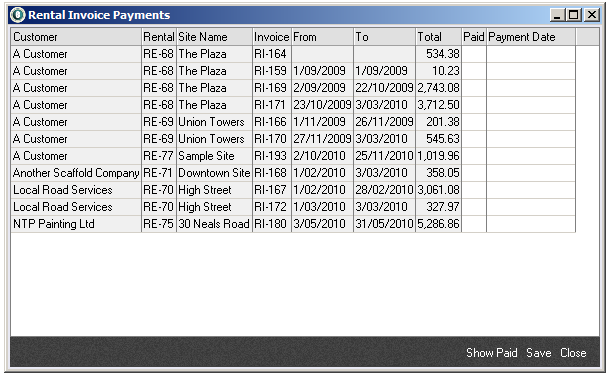Click Payment Date cell for invoice RI-172
This screenshot has width=609, height=376.
click(531, 207)
